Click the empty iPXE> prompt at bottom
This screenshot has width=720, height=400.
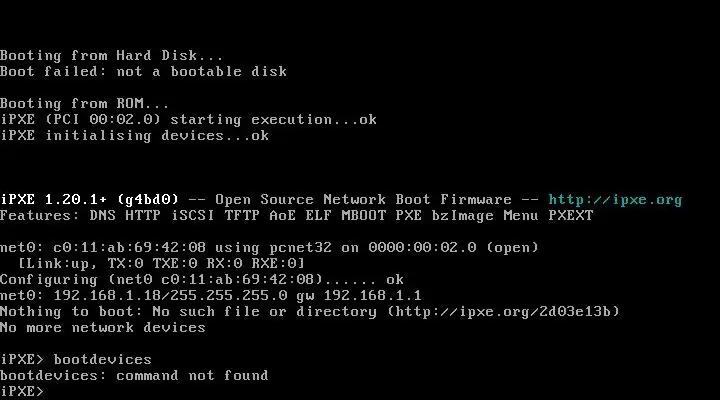pos(22,391)
